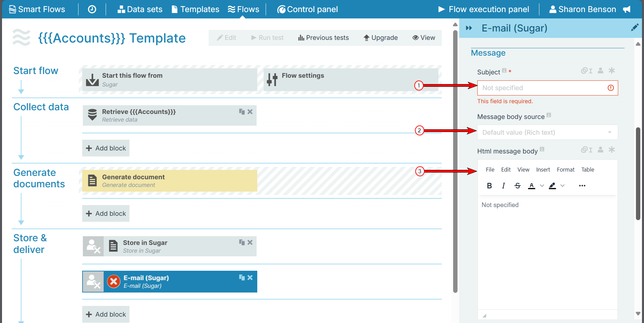The width and height of the screenshot is (644, 323).
Task: Click Run test button
Action: click(267, 38)
